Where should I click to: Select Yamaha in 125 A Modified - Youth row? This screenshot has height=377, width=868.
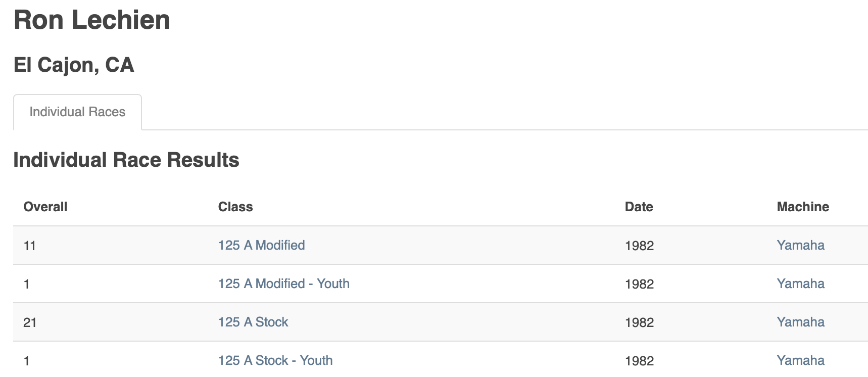tap(800, 284)
